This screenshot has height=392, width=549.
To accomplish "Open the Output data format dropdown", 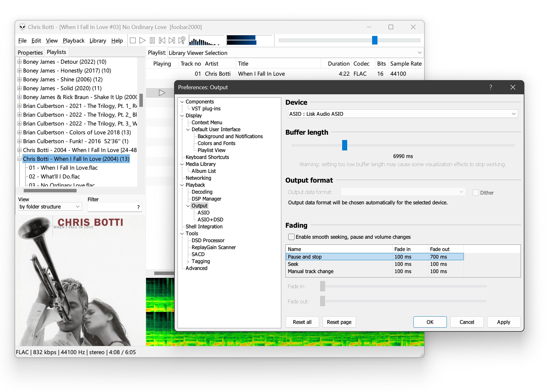I will 403,192.
